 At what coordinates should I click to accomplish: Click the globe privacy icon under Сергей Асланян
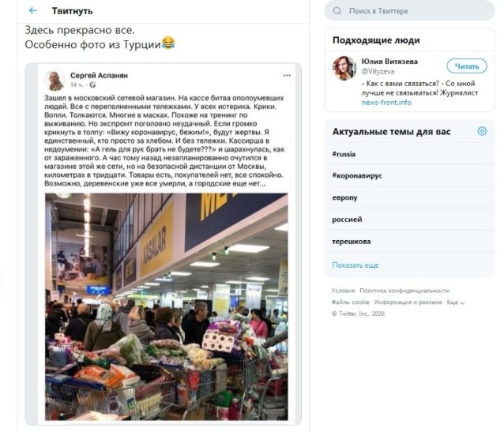pos(92,85)
